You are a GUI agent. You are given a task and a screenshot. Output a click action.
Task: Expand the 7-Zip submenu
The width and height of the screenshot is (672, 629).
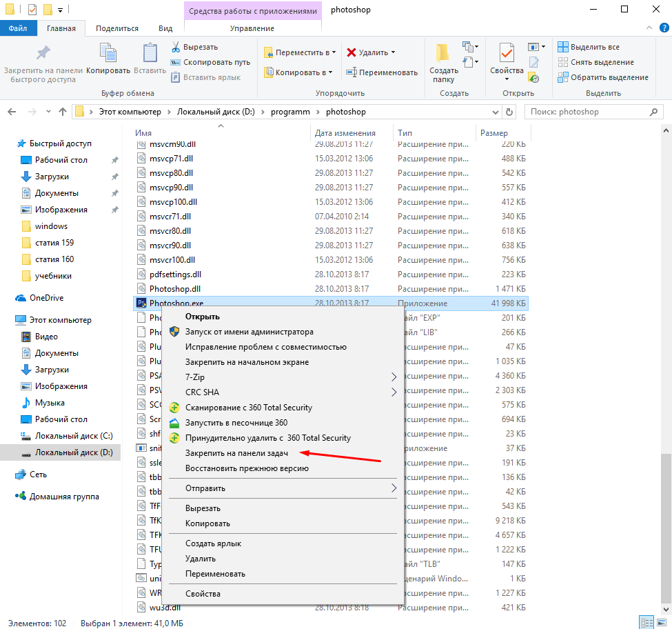pyautogui.click(x=394, y=377)
